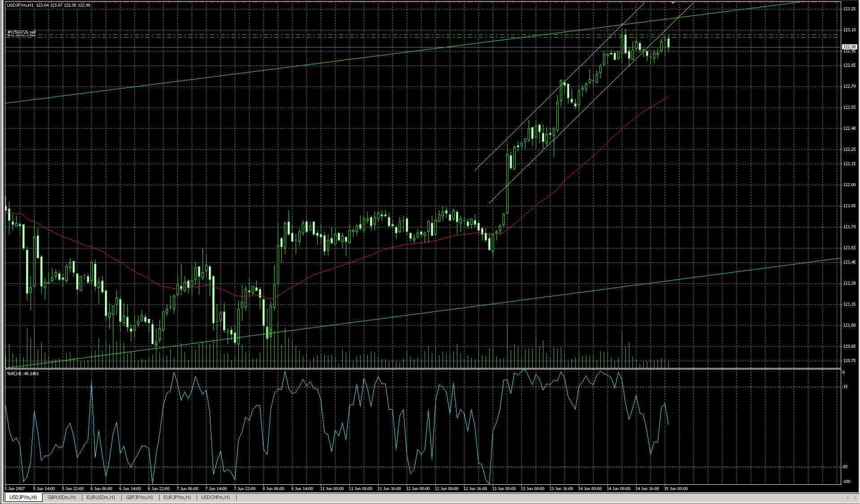Open the USDCHFm,H1 chart tab
Image resolution: width=860 pixels, height=504 pixels.
coord(216,497)
